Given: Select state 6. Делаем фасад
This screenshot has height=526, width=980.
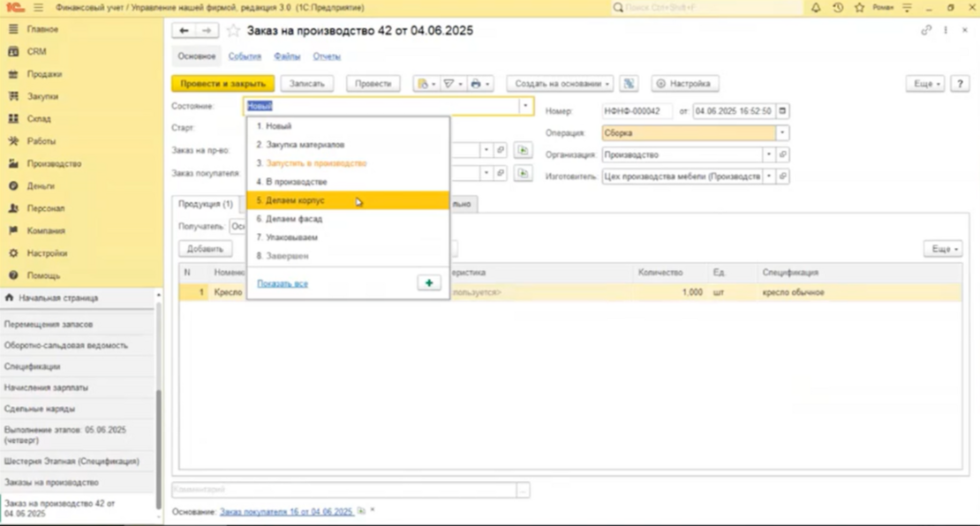Looking at the screenshot, I should (348, 219).
